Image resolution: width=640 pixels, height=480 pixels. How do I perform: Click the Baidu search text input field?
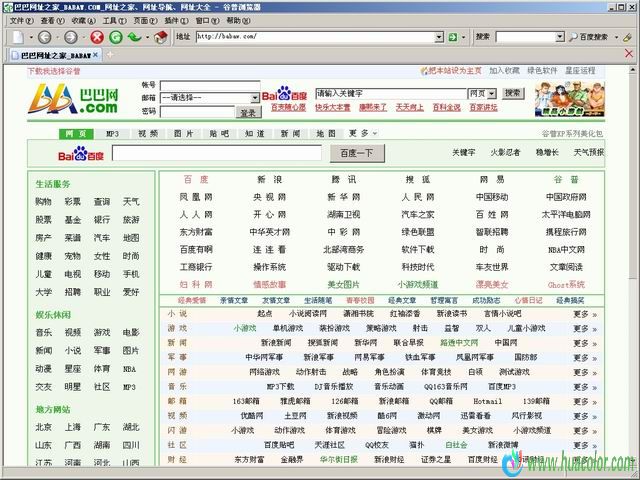pos(216,153)
